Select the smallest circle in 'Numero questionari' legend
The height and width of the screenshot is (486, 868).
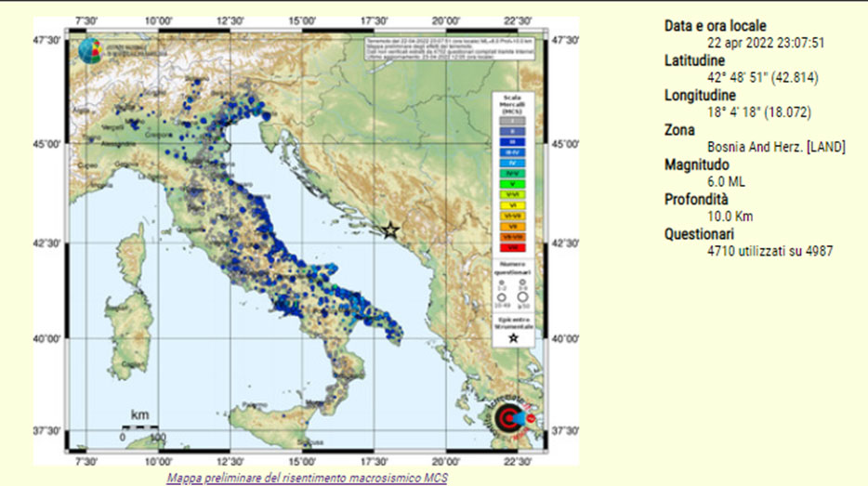502,282
